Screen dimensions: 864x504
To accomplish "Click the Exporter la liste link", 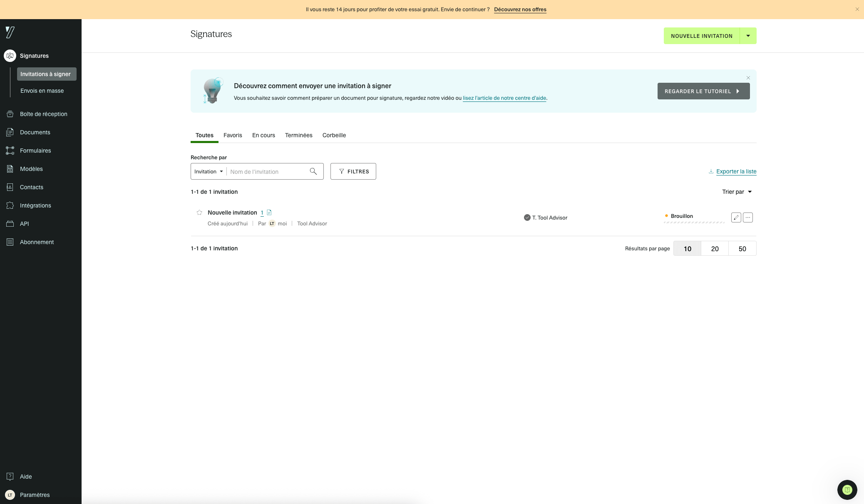I will (x=736, y=171).
